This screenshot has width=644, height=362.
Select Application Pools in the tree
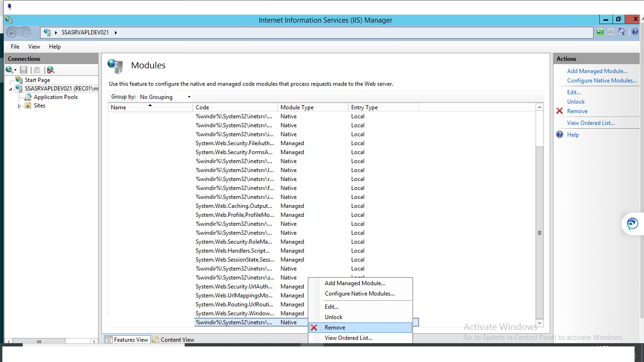click(x=56, y=97)
